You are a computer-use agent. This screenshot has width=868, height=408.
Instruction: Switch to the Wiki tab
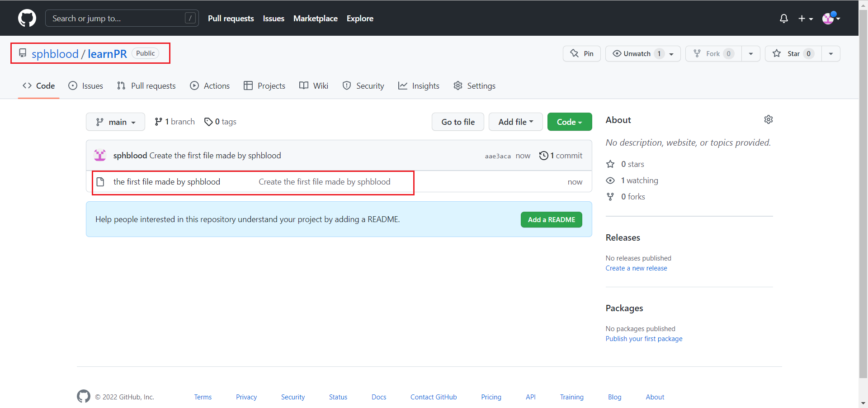314,85
